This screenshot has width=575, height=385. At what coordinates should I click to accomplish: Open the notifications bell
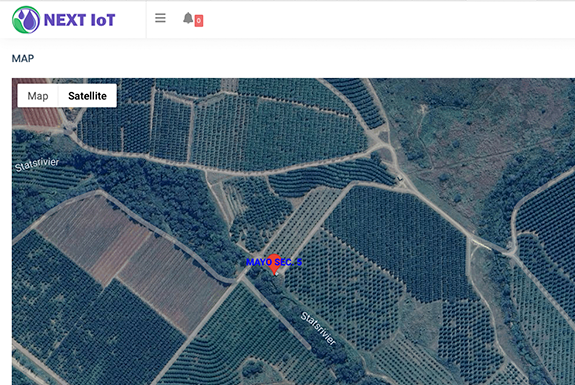[x=188, y=18]
